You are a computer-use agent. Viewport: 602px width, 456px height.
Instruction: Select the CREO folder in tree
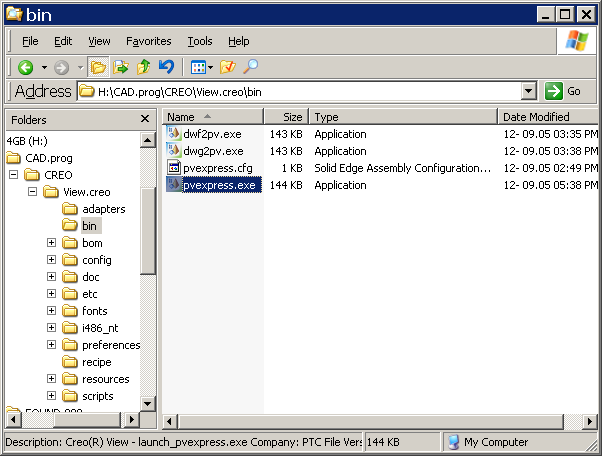(x=58, y=175)
